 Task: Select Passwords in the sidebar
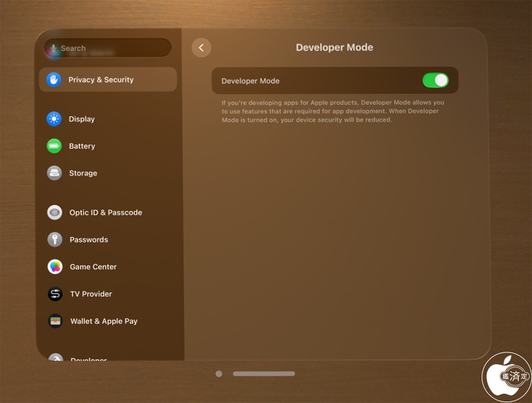[x=89, y=239]
